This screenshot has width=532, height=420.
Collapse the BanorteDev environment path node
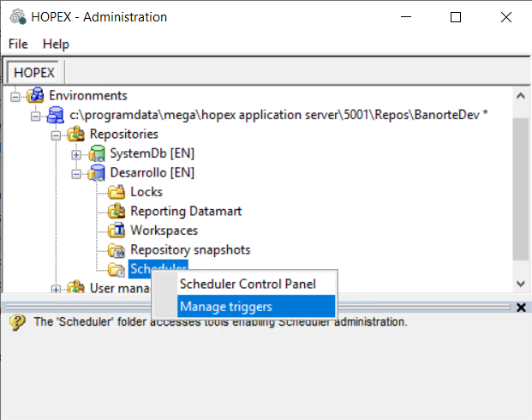pos(35,116)
